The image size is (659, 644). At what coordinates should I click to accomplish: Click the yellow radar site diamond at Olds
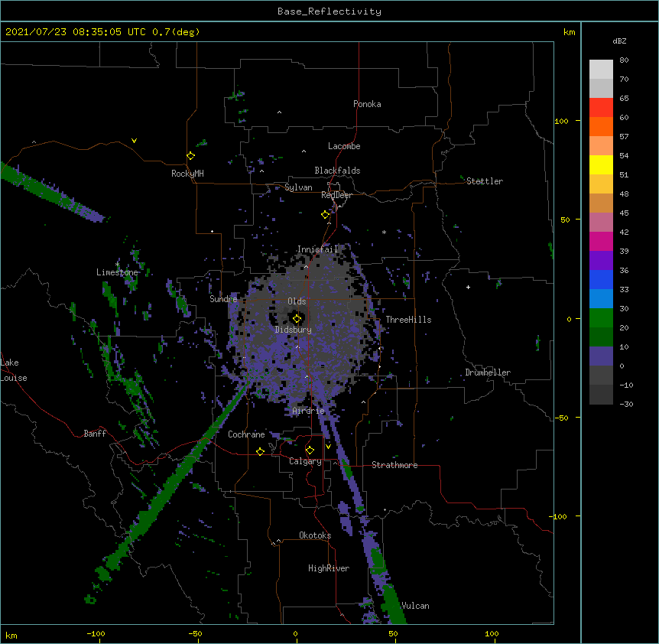click(x=297, y=319)
